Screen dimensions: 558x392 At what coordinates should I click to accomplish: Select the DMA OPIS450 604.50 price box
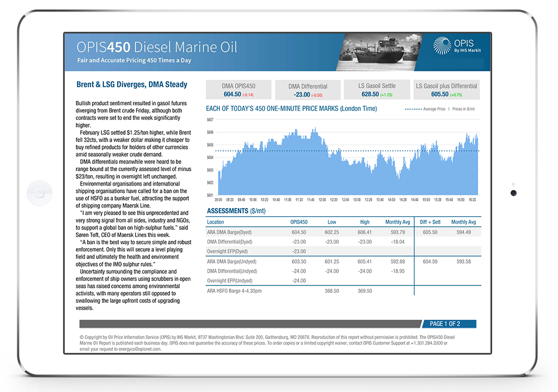coord(238,90)
